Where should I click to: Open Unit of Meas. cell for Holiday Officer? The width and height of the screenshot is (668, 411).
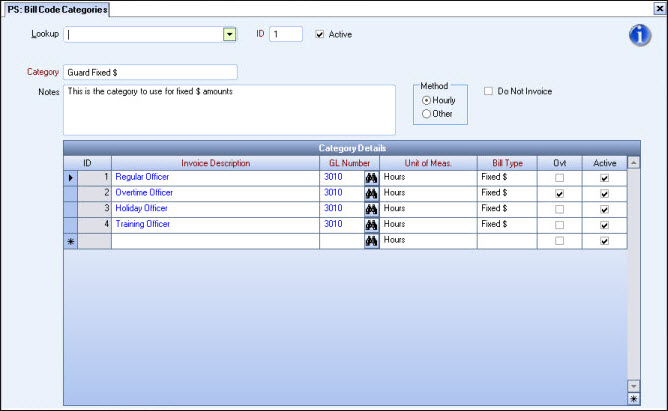[427, 209]
